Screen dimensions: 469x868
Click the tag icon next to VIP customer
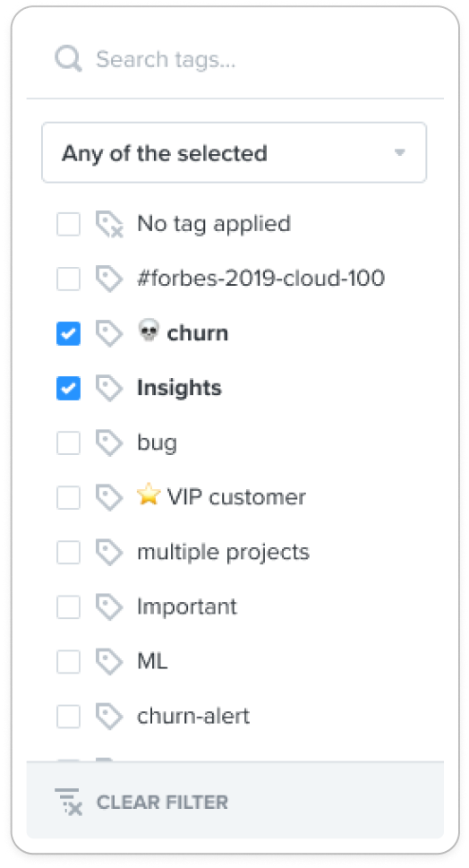click(x=109, y=498)
